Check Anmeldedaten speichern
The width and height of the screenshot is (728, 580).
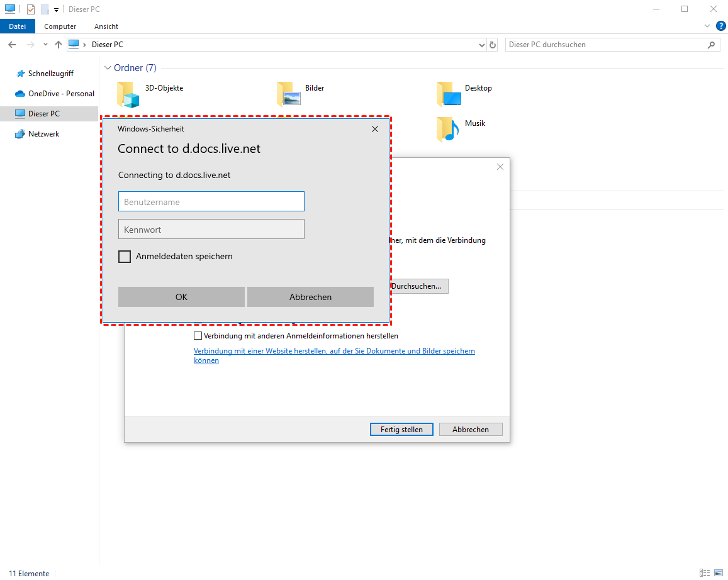(x=125, y=257)
